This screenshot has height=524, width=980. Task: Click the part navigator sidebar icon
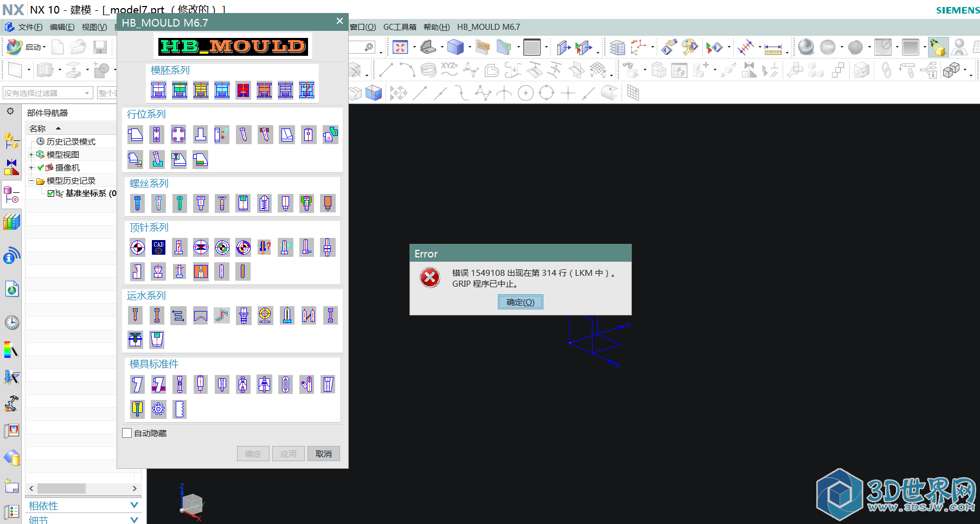tap(11, 195)
